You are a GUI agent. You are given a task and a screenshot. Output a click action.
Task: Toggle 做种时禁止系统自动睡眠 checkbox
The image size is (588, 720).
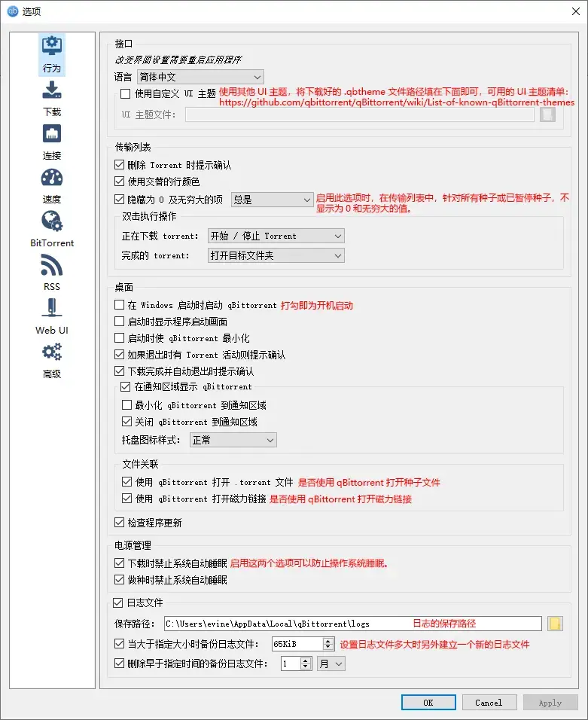tap(120, 579)
